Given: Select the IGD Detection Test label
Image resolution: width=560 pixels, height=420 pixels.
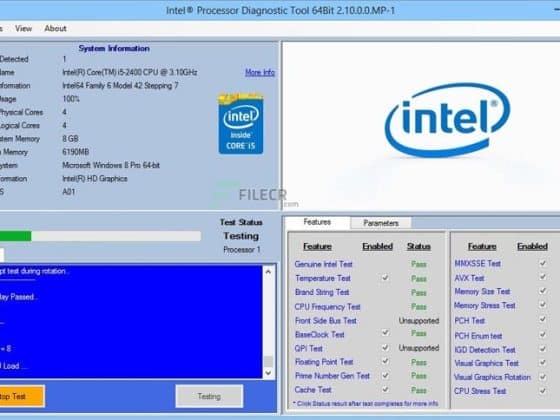Looking at the screenshot, I should 485,350.
